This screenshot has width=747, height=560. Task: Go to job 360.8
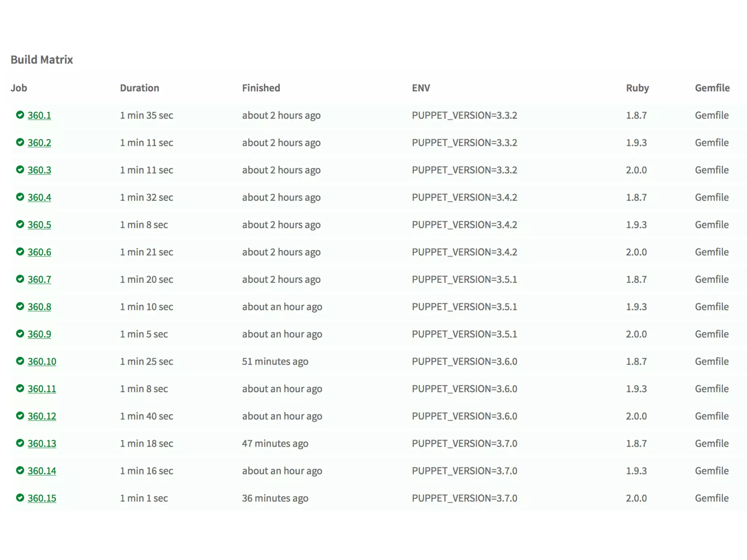[39, 307]
